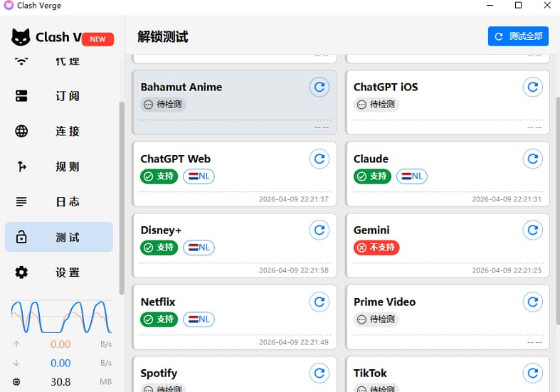560x392 pixels.
Task: Open the 订阅 subscriptions page
Action: [59, 95]
